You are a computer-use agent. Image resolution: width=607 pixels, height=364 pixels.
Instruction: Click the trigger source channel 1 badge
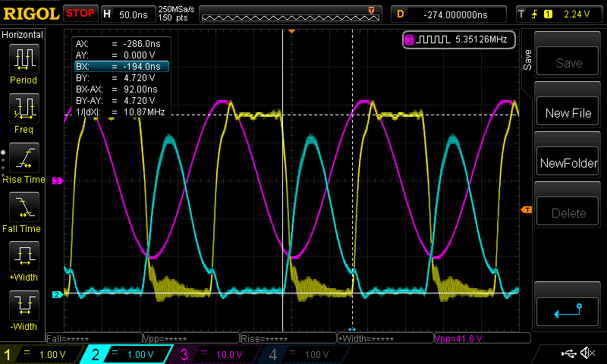pyautogui.click(x=548, y=14)
